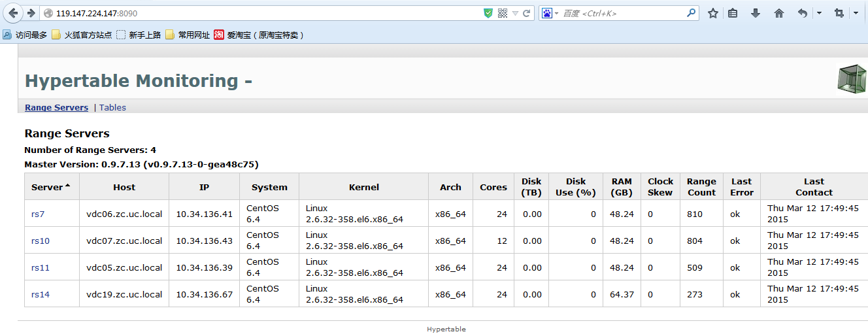Sort by the Clock Skew column header
This screenshot has height=336, width=868.
(x=660, y=187)
